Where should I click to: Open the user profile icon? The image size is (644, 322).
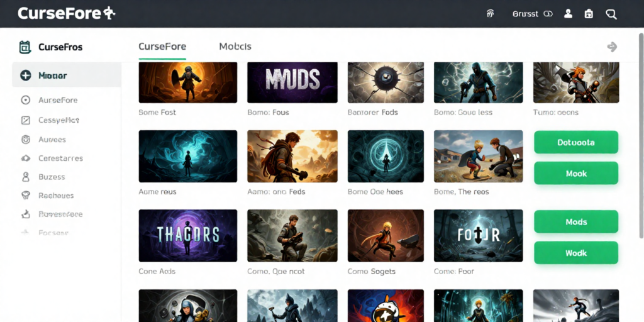click(x=568, y=14)
